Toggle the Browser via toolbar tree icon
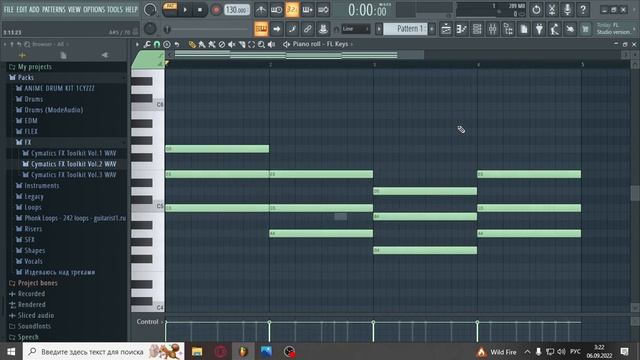This screenshot has height=360, width=640. point(508,29)
